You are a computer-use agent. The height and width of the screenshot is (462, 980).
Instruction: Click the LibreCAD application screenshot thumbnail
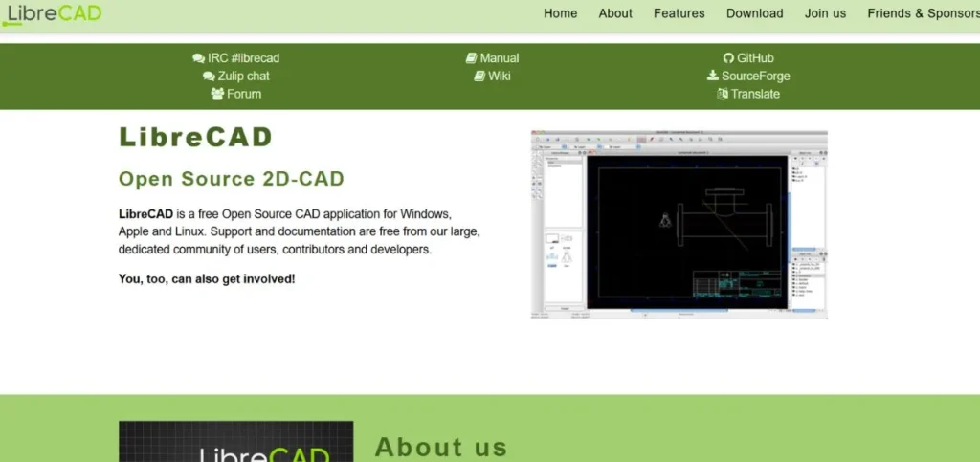679,225
